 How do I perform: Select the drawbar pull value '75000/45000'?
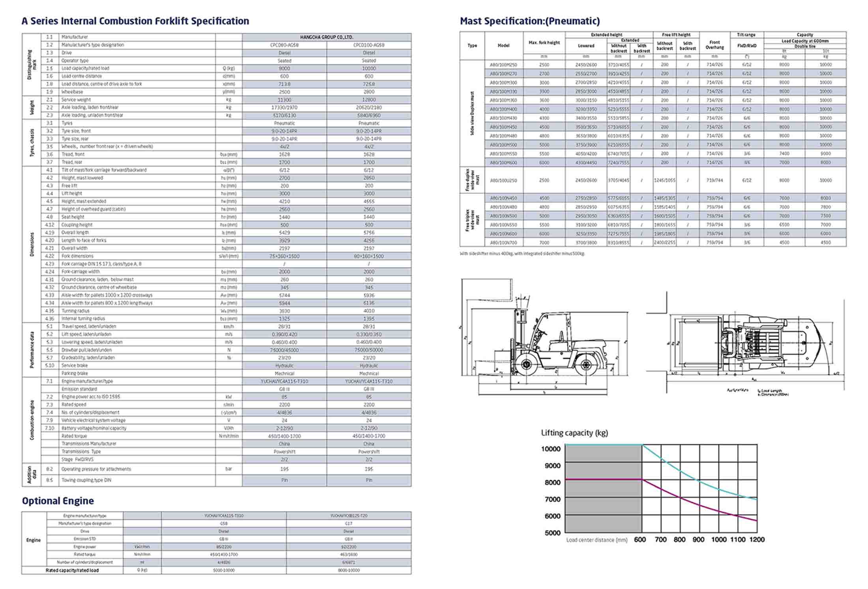tap(284, 350)
